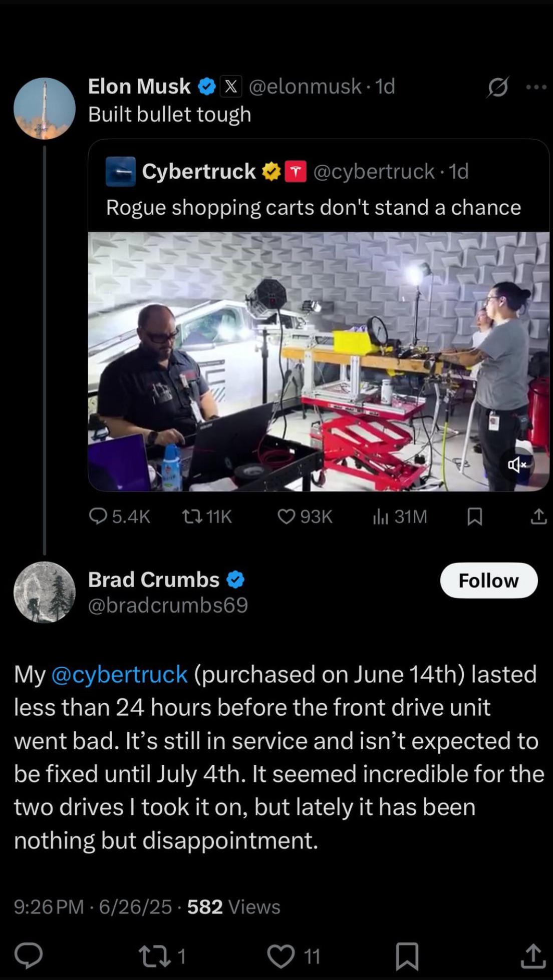This screenshot has width=553, height=980.
Task: Bookmark Elon Musk's post
Action: 474,517
